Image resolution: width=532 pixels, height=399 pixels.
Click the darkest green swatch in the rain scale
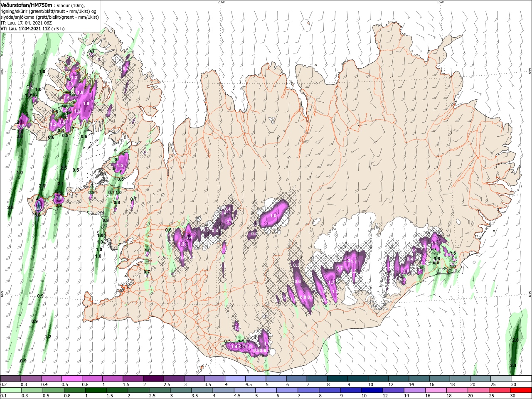click(x=96, y=390)
